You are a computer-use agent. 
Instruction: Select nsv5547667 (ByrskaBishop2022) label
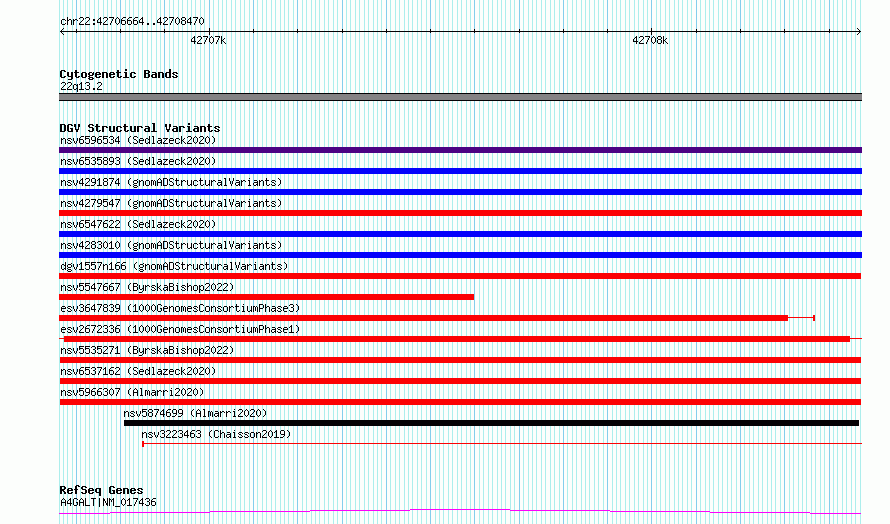147,287
